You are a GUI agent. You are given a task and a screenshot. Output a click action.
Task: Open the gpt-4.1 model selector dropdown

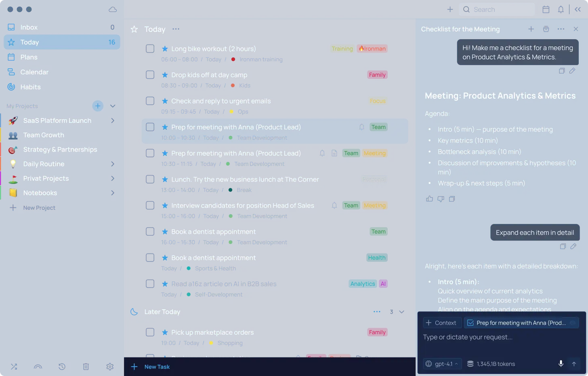442,364
